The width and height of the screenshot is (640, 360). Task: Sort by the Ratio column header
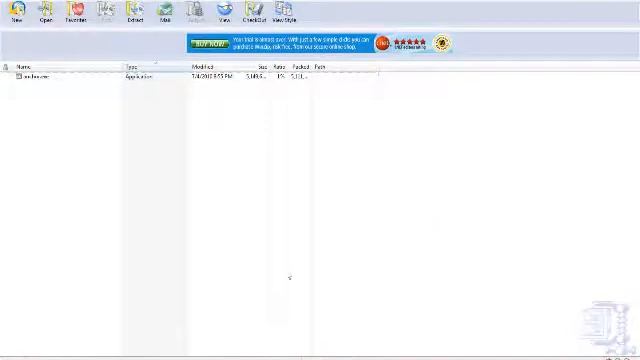point(279,67)
